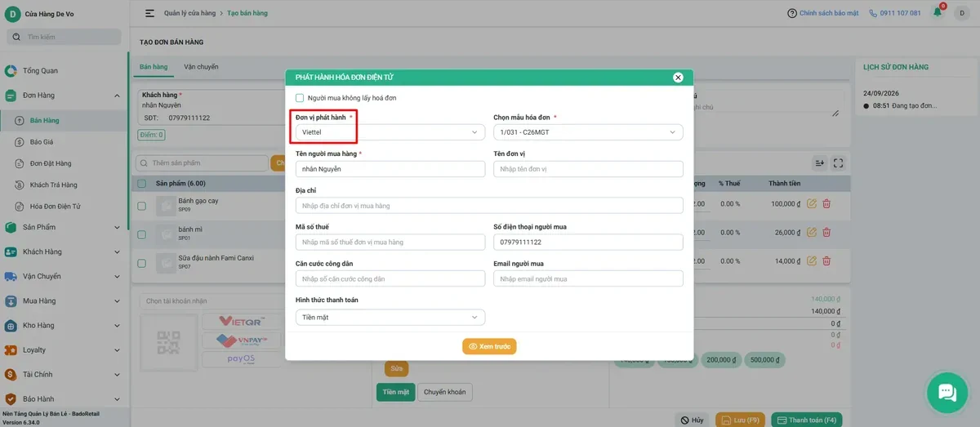980x427 pixels.
Task: Focus the Mã số thuế input field
Action: [x=390, y=242]
